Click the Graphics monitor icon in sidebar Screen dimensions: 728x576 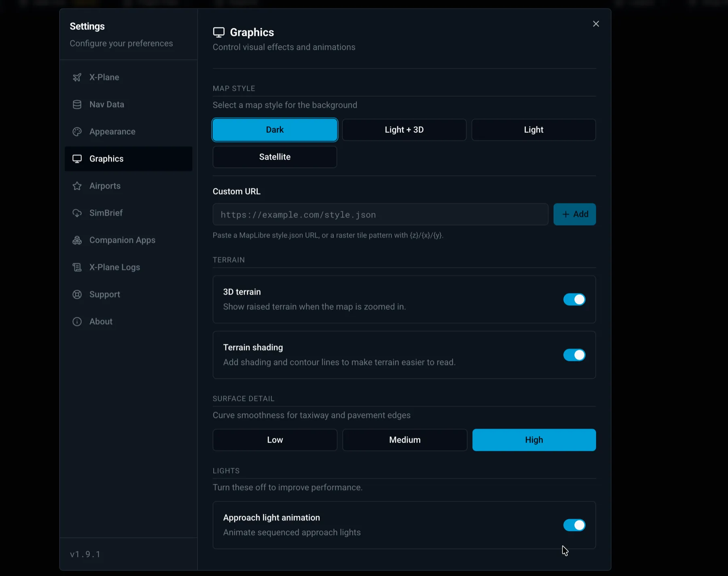click(77, 159)
